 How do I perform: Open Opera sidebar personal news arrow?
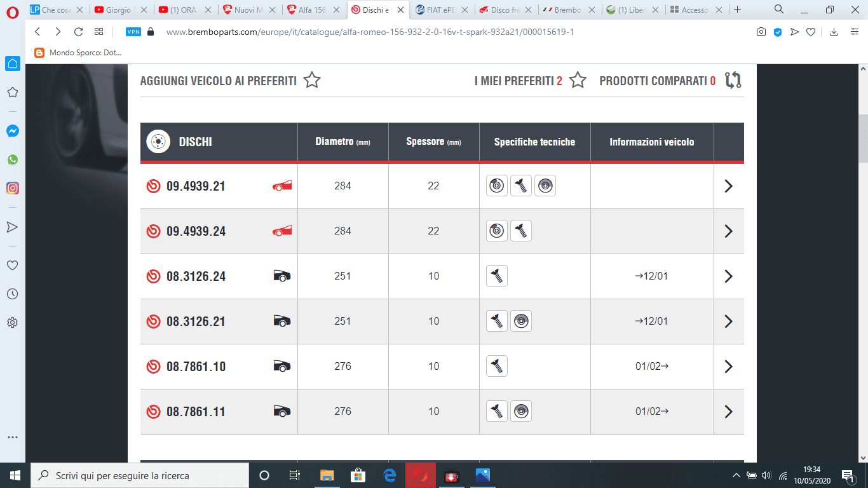point(13,227)
